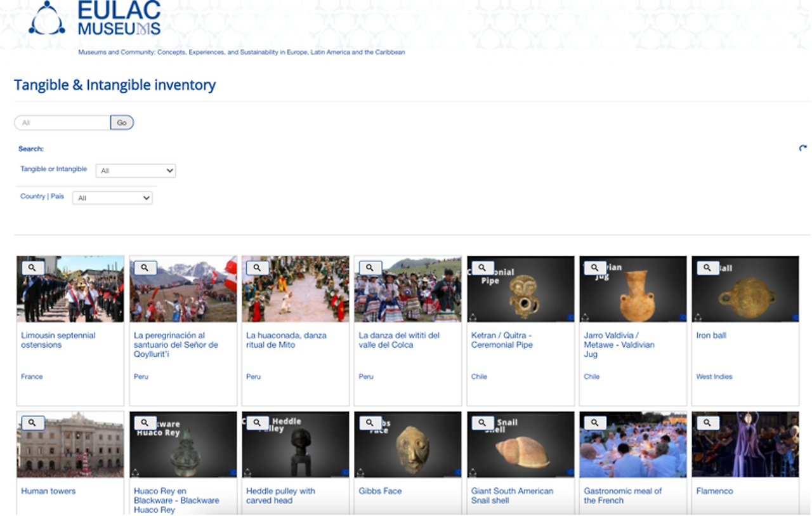Click the wititi dancers thumbnail image
The height and width of the screenshot is (516, 812).
(408, 289)
